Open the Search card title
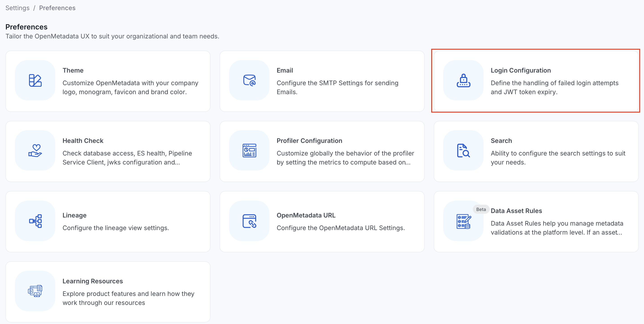Screen dimensions: 644x324 (501, 141)
